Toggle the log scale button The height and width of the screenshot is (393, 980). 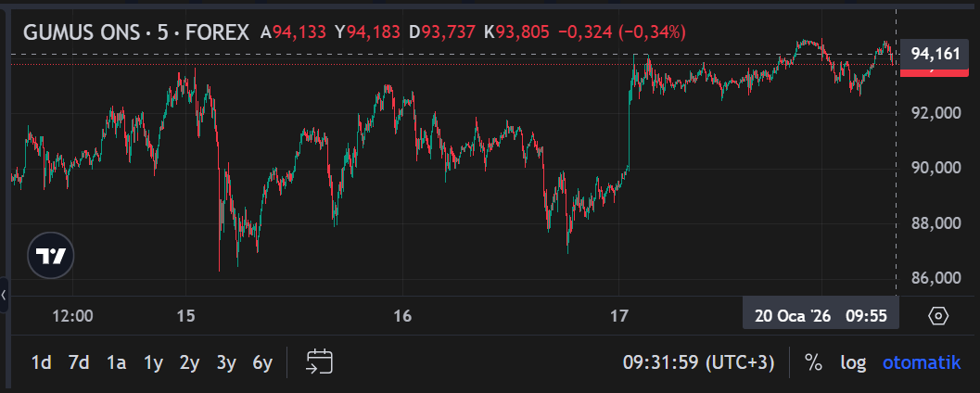pyautogui.click(x=854, y=362)
